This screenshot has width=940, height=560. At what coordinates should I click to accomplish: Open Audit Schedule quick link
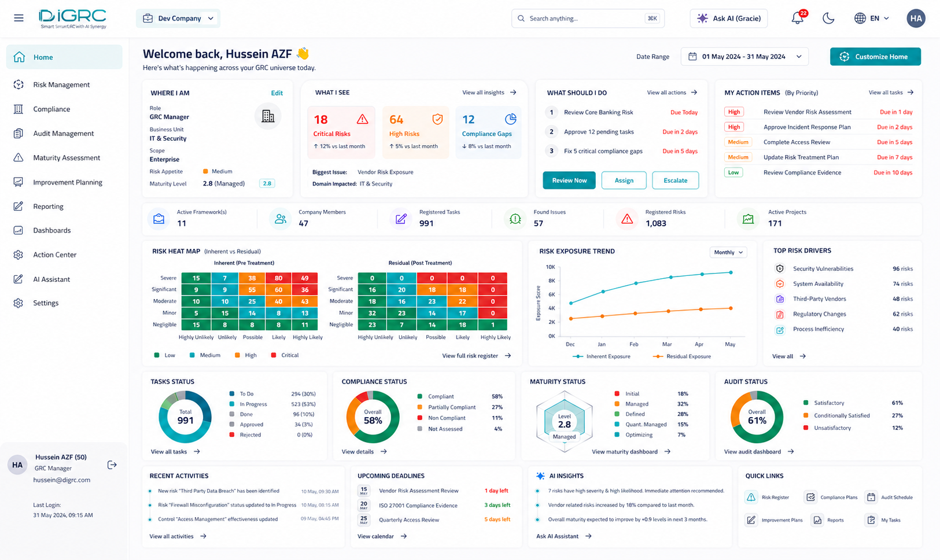pyautogui.click(x=889, y=497)
